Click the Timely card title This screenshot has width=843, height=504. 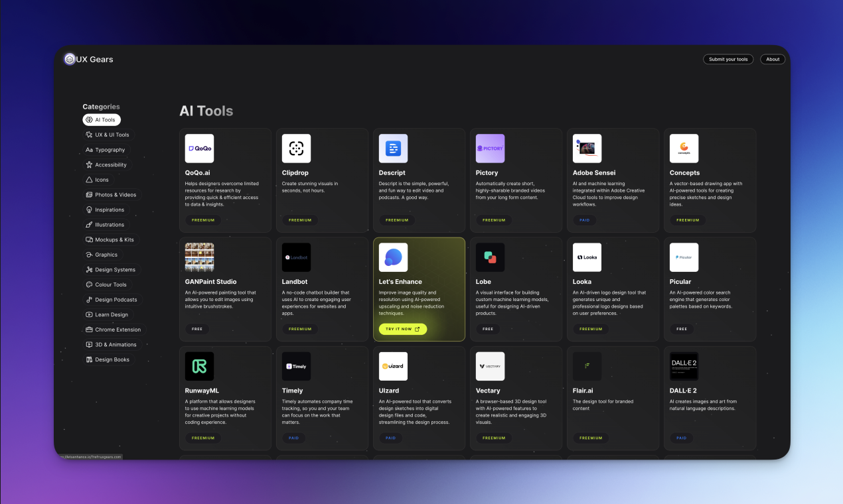[x=292, y=391]
